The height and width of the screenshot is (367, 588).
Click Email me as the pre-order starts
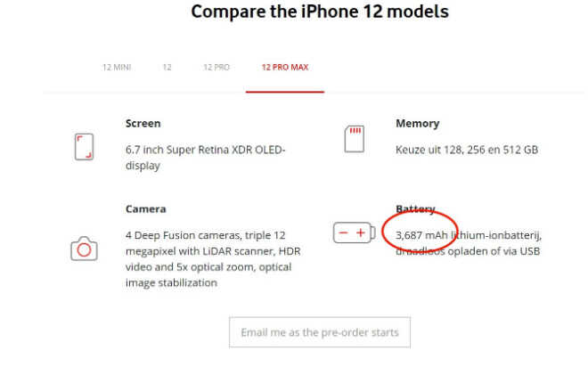click(320, 332)
